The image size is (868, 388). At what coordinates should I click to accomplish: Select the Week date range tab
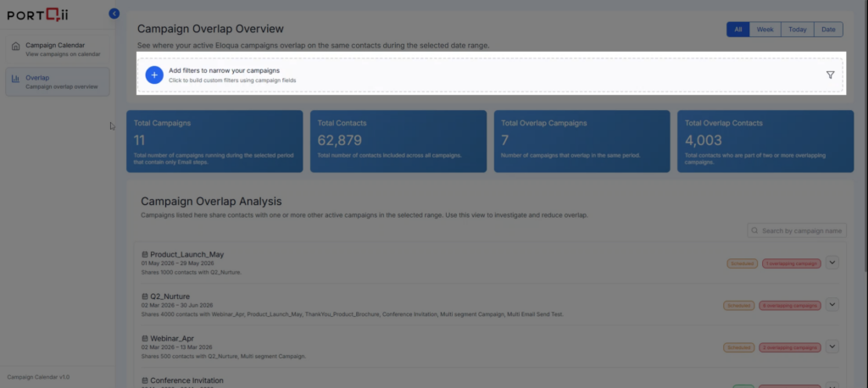765,30
